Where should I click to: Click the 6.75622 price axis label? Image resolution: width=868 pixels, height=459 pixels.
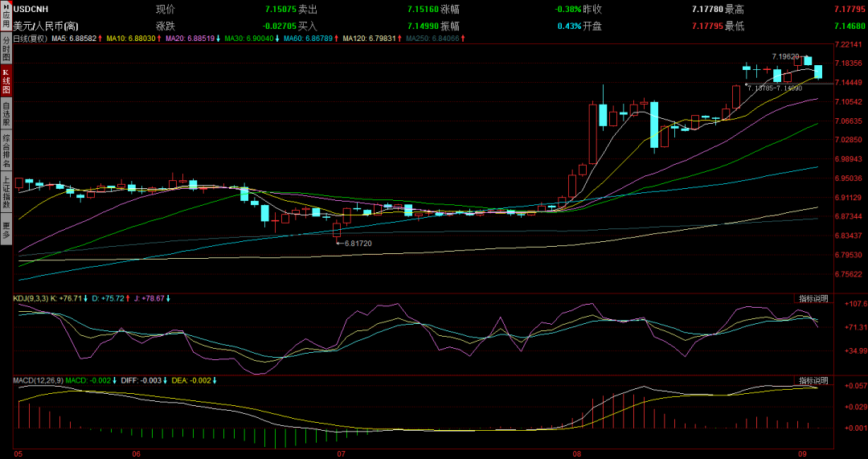tap(850, 274)
